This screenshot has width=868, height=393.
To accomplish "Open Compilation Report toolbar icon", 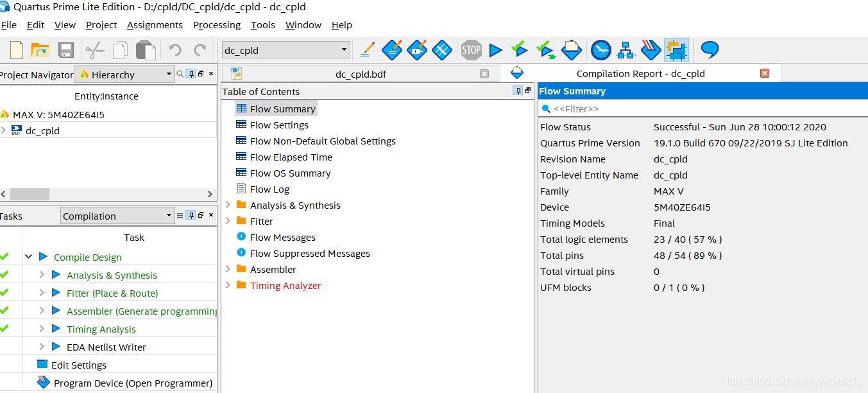I will tap(571, 49).
